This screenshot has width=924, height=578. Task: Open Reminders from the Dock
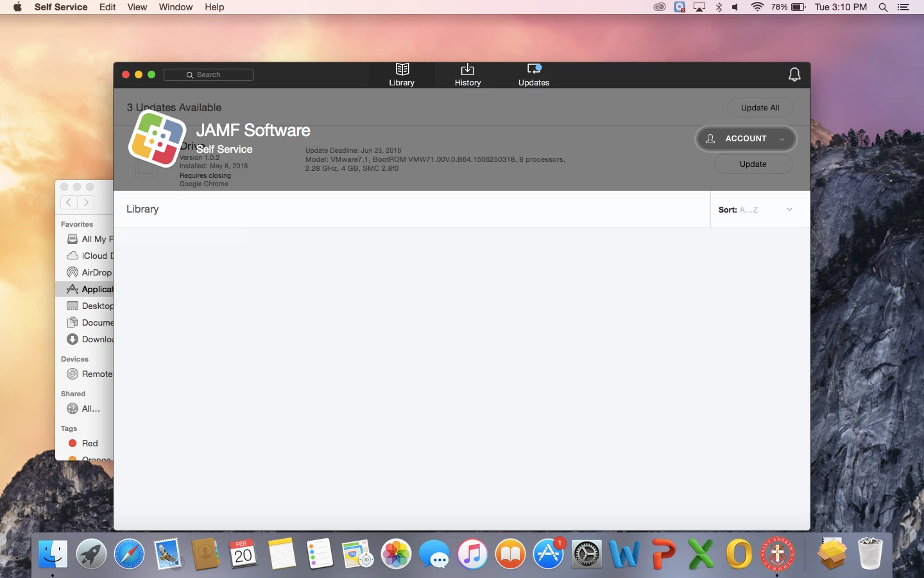(320, 554)
